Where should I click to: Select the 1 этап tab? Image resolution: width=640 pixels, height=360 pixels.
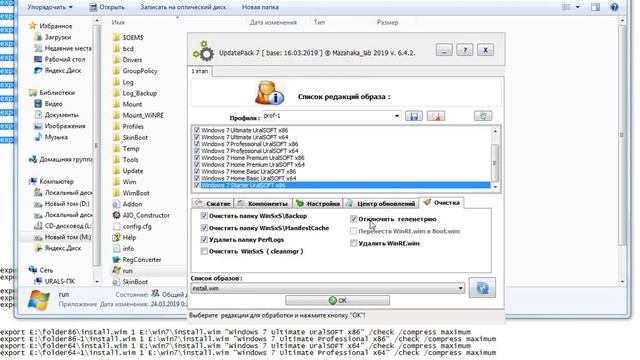pos(200,71)
